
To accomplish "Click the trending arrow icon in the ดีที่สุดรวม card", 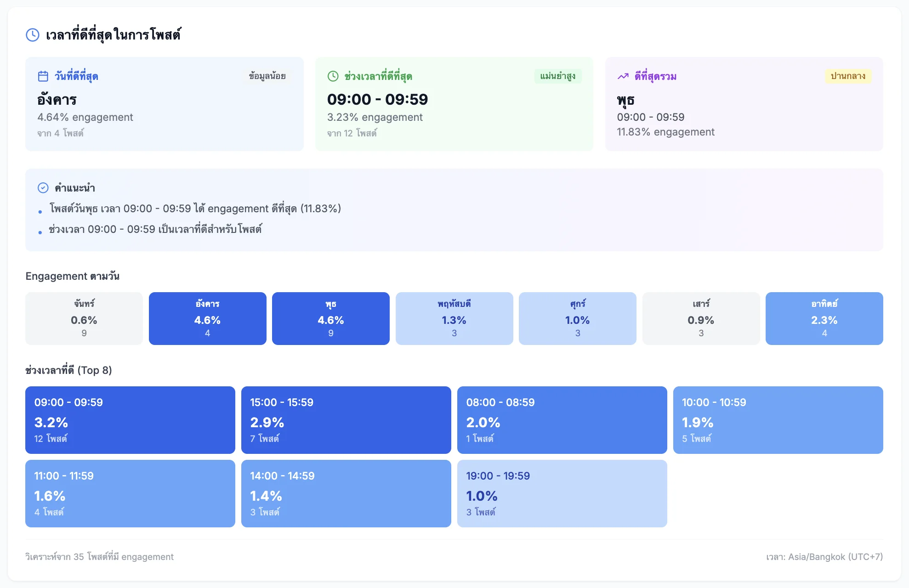I will click(x=623, y=76).
